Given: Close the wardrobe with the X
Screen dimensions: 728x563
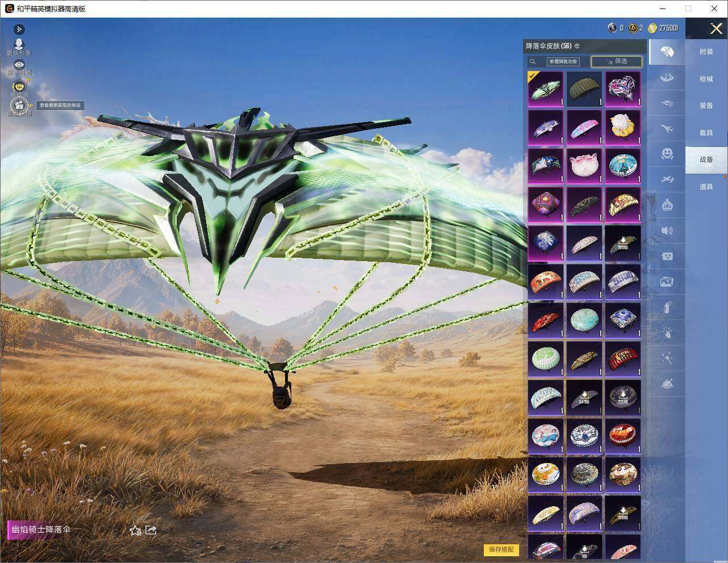Looking at the screenshot, I should point(716,28).
